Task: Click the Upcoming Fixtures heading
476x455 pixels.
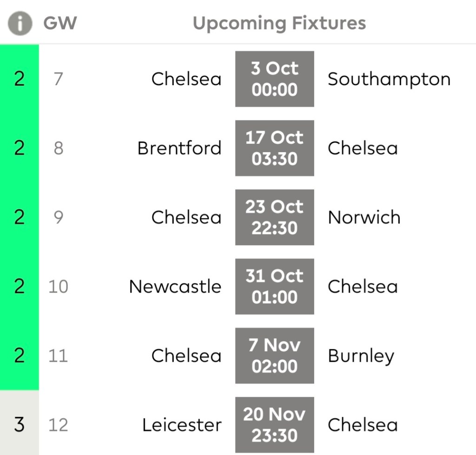Action: 279,23
